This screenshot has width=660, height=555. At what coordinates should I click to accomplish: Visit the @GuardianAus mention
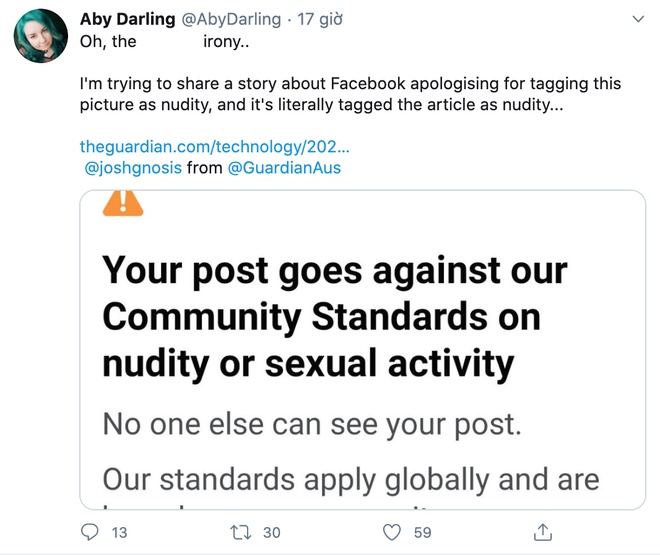pyautogui.click(x=284, y=167)
